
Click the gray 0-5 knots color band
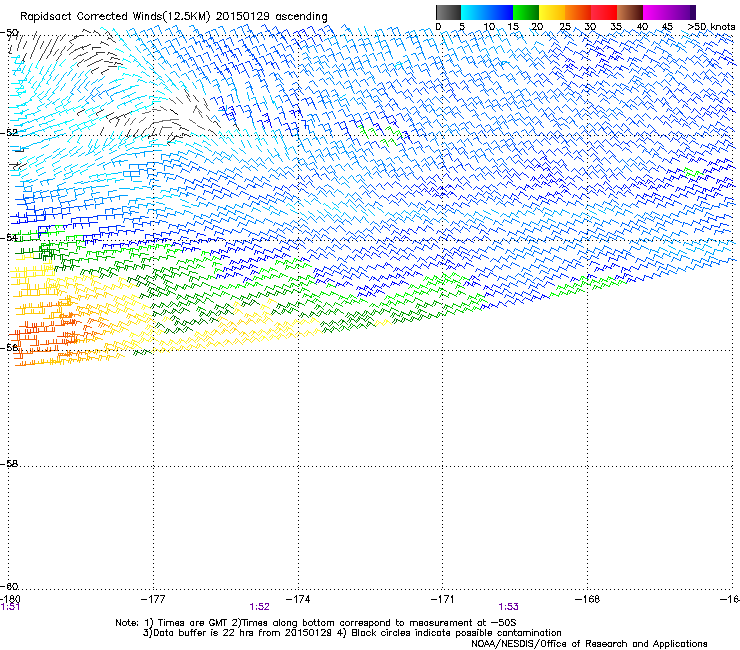click(x=448, y=12)
